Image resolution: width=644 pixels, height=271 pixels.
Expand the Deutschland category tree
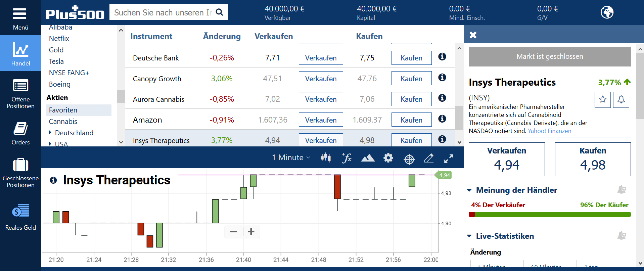point(50,133)
